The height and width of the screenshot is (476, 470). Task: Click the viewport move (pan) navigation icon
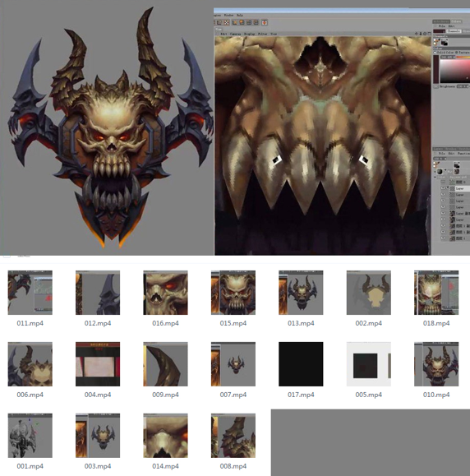point(416,34)
